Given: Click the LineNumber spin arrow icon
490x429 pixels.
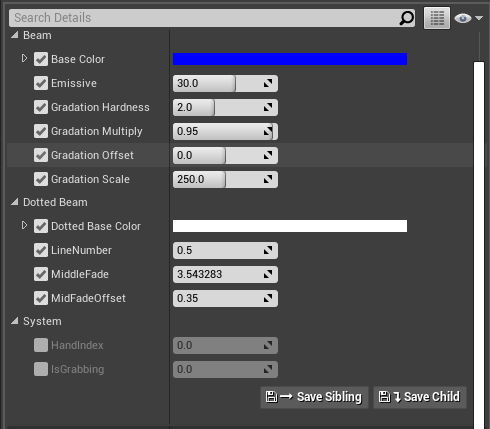Looking at the screenshot, I should (268, 250).
